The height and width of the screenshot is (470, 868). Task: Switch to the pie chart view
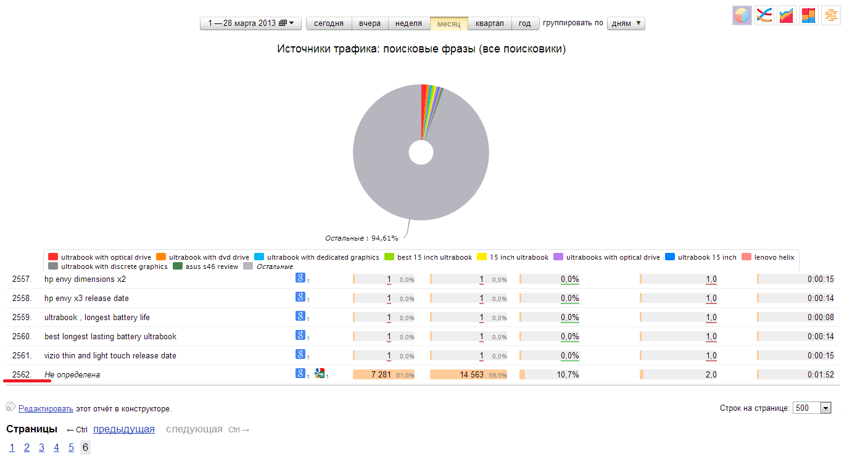coord(742,15)
